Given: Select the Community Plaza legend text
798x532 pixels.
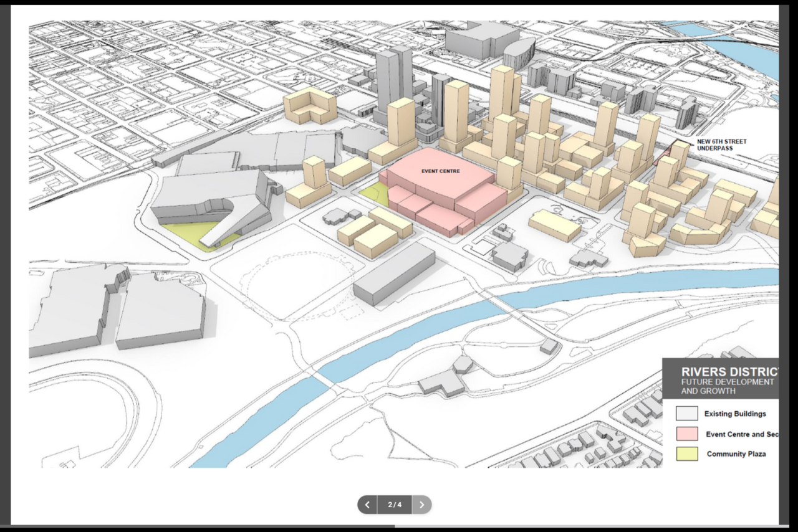Looking at the screenshot, I should click(x=736, y=454).
